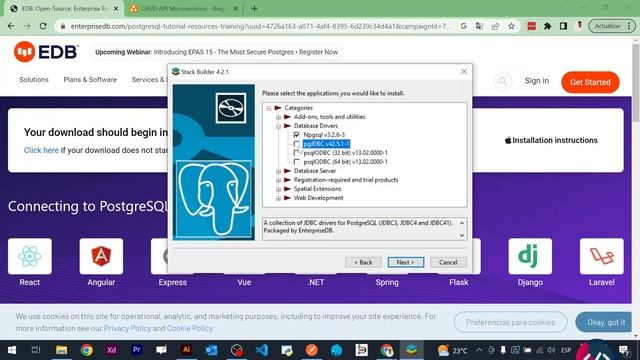Close the Stack Builder dialog
The width and height of the screenshot is (640, 360).
464,71
